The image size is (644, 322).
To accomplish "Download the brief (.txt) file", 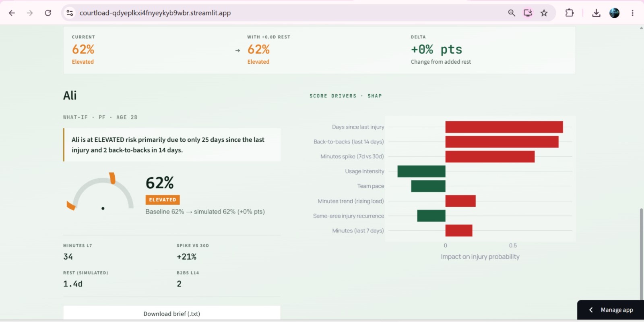I will (172, 314).
